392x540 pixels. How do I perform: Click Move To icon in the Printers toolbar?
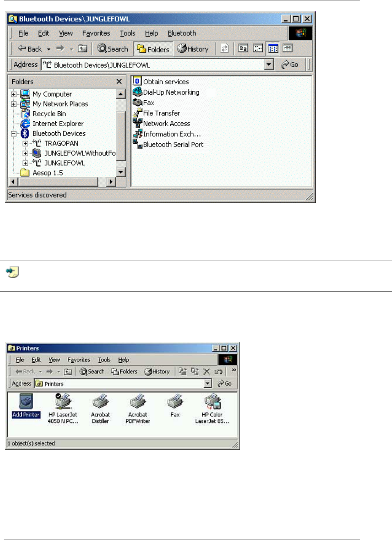tap(182, 371)
